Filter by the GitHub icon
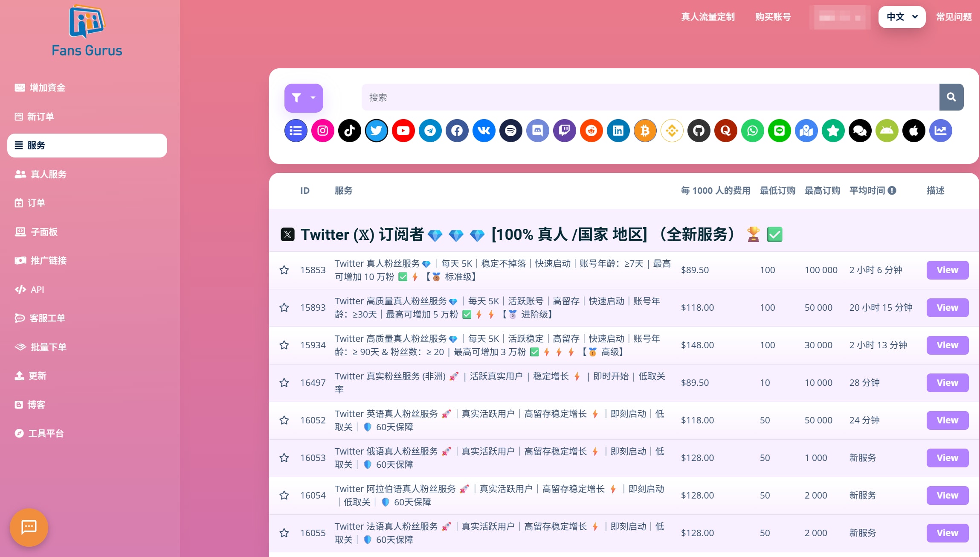The image size is (980, 557). click(x=699, y=131)
